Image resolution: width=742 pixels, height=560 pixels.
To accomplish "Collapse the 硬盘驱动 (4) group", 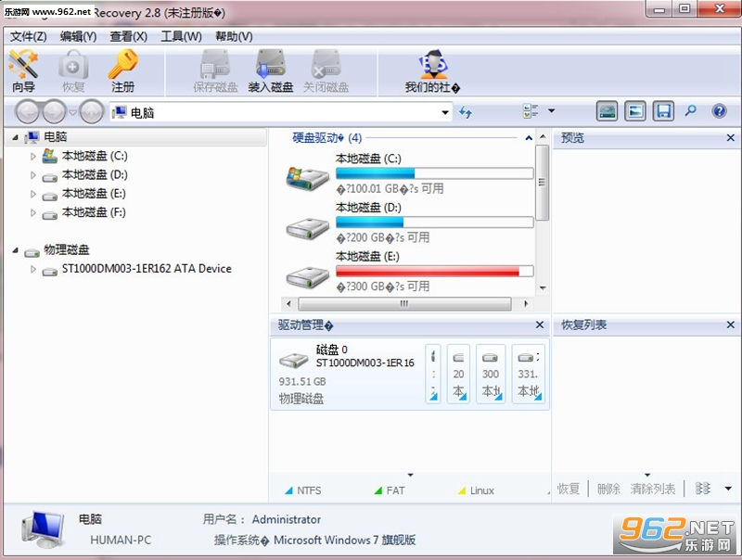I will pyautogui.click(x=529, y=138).
